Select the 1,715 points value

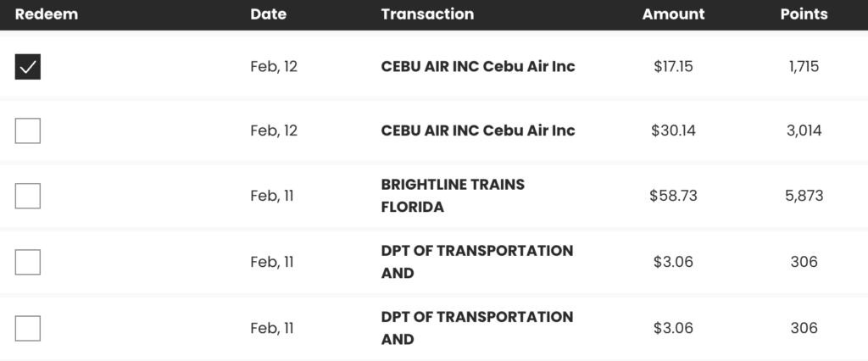(x=804, y=66)
